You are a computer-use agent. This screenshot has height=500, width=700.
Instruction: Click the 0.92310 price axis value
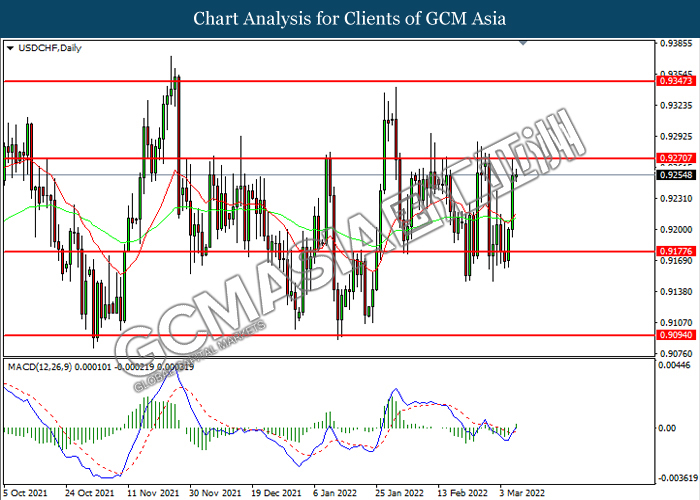676,198
